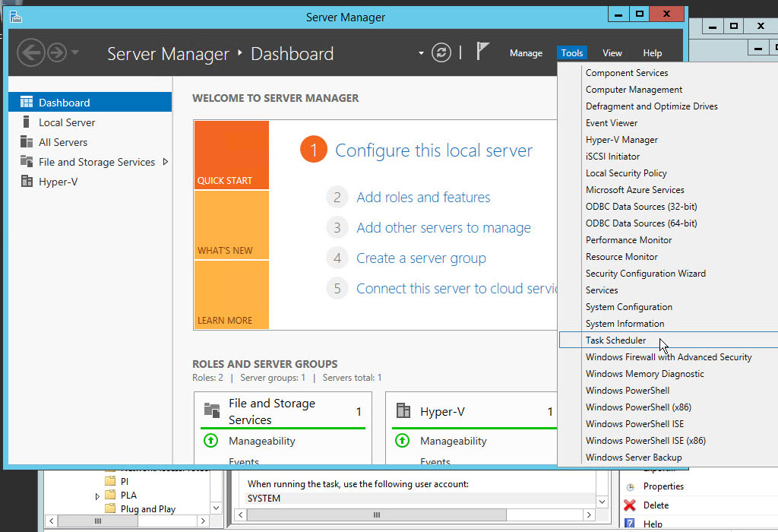Open Local Security Policy
Image resolution: width=778 pixels, height=532 pixels.
(x=626, y=173)
